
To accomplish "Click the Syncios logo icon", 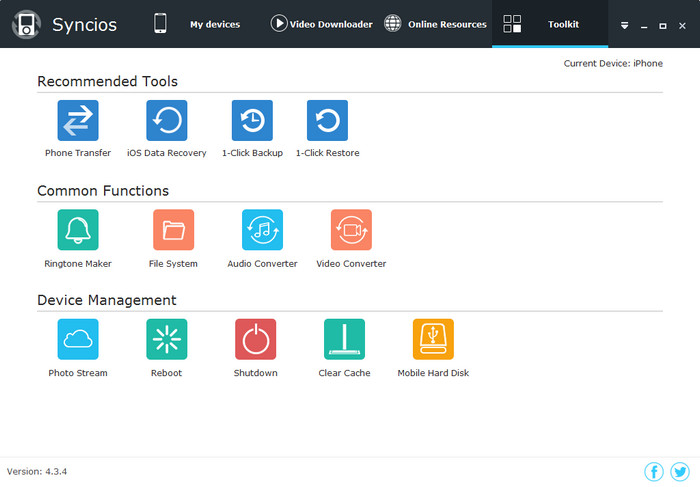I will click(26, 25).
